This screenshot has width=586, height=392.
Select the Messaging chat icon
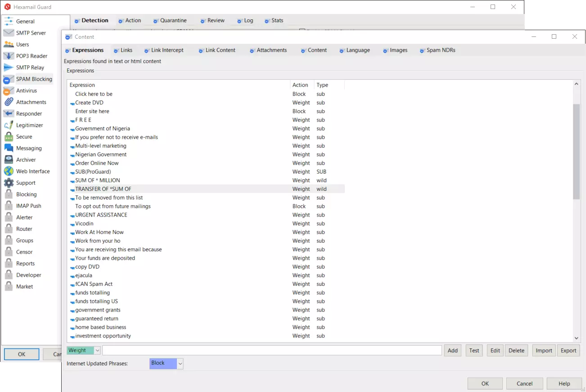tap(9, 149)
